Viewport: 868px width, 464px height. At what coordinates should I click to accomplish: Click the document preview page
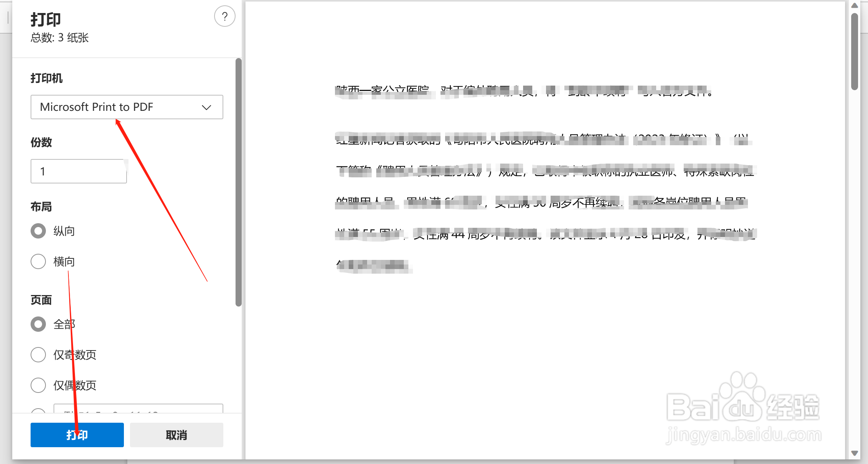pos(543,229)
